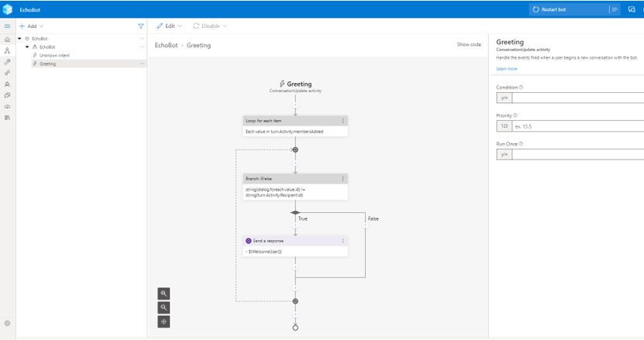Click the Run Once input field

(578, 154)
